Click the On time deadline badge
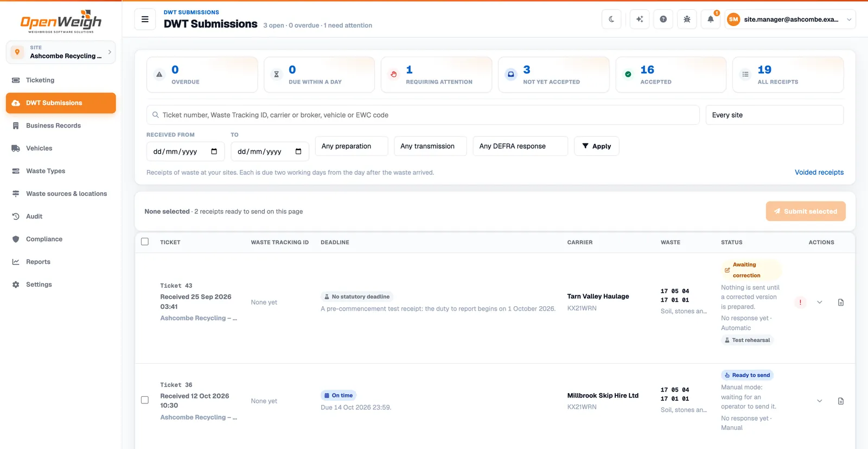 [x=339, y=395]
